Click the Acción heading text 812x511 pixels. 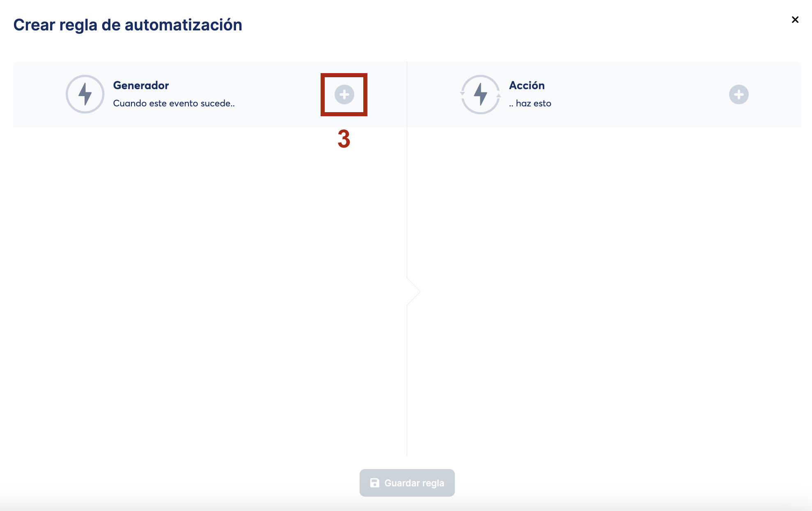pos(527,85)
